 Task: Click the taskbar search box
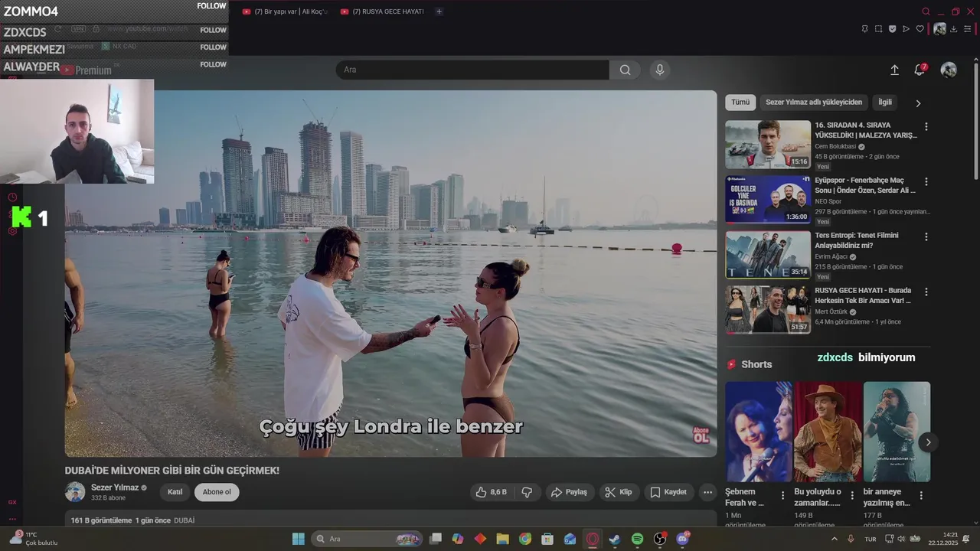[x=367, y=539]
